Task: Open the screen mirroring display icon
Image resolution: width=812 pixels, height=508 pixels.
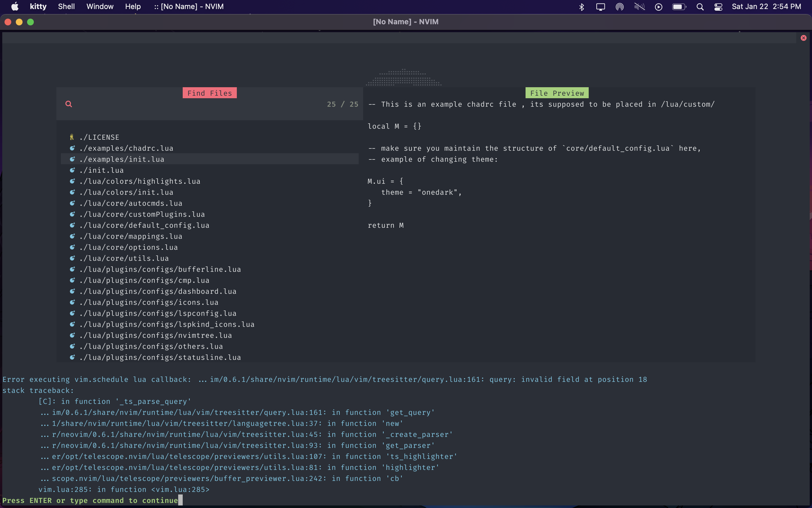Action: [x=600, y=7]
